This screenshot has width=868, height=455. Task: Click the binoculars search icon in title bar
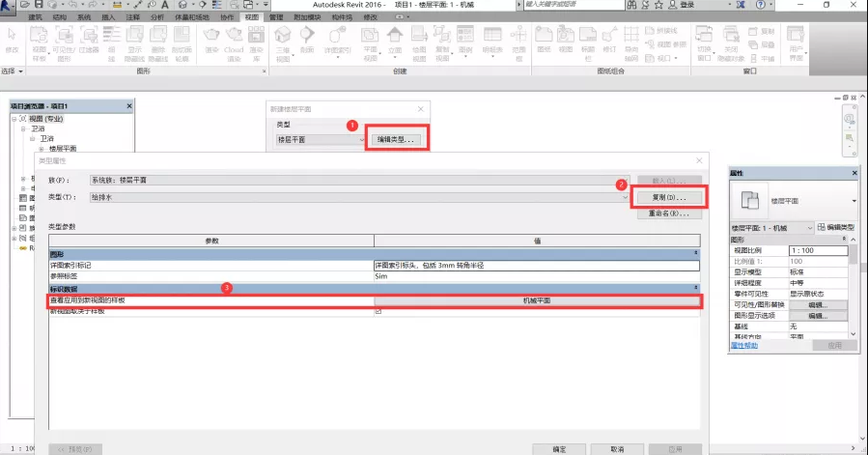[x=631, y=5]
